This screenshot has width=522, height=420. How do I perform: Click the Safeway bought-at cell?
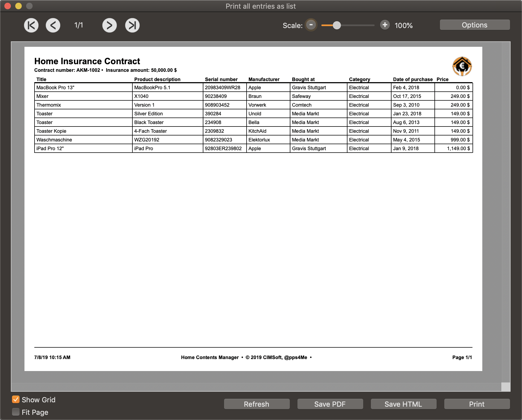click(x=318, y=96)
